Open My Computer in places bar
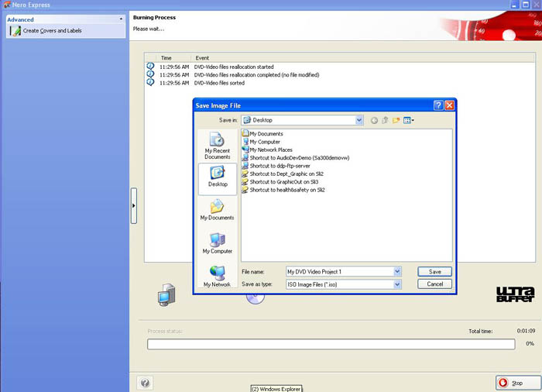542x392 pixels. coord(217,243)
